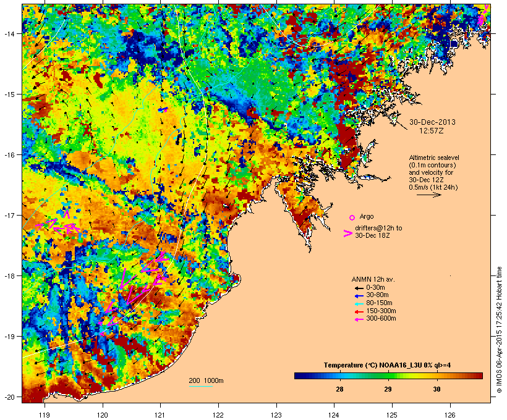Click the date text 30-Dec-2013
507x420 pixels.
[x=432, y=122]
